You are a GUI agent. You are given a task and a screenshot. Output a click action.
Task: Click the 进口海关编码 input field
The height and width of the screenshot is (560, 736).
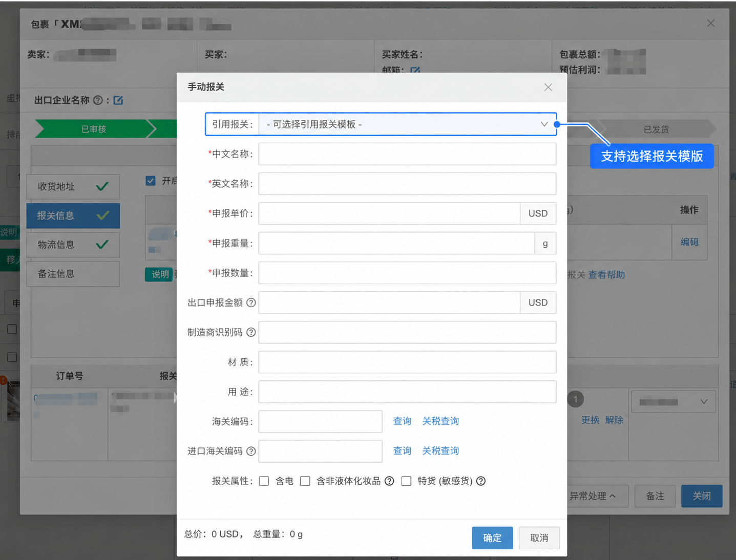(x=320, y=451)
